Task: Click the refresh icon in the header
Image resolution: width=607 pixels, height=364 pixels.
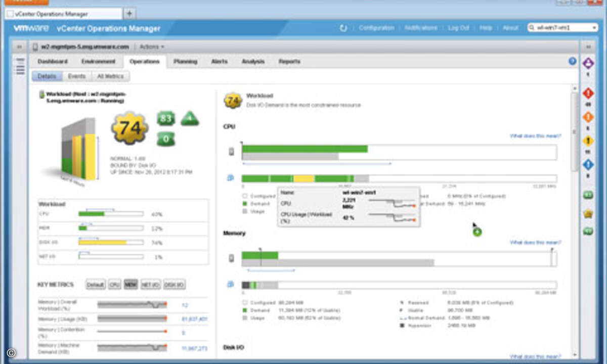Action: [343, 28]
